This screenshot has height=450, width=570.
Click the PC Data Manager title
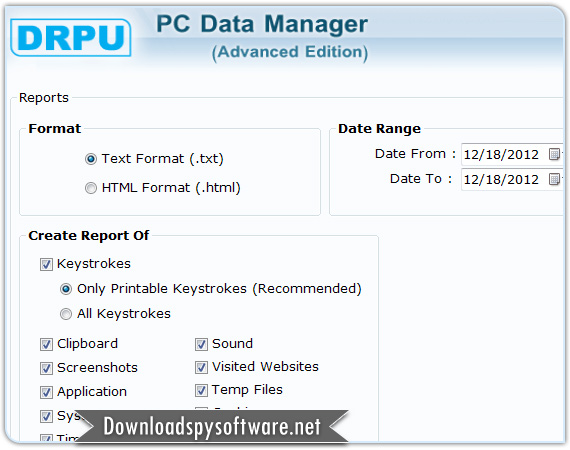262,24
